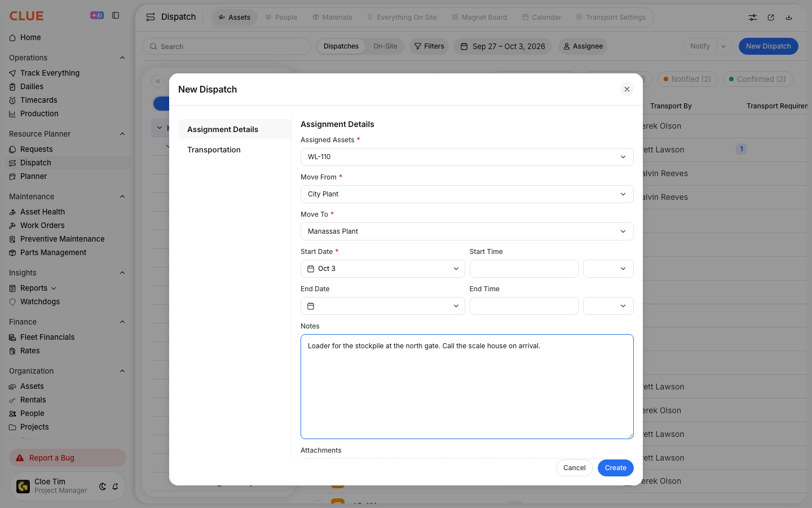Open the Start Time AM/PM dropdown

point(608,269)
